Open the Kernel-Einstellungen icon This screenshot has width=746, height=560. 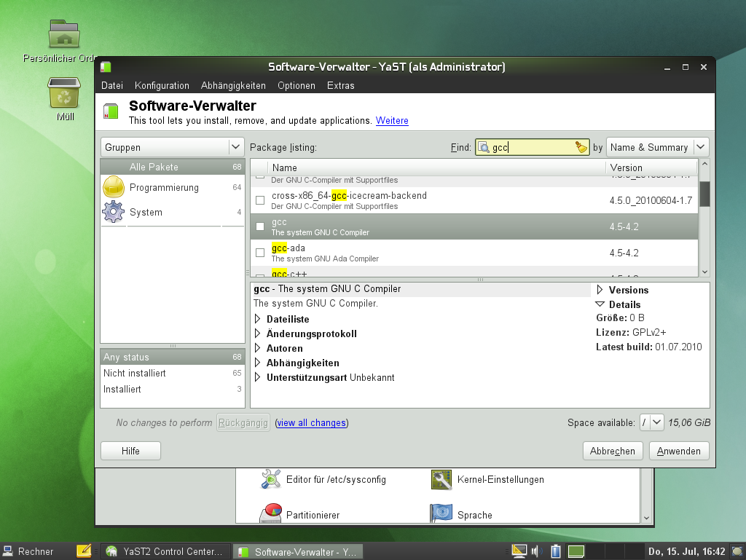441,479
